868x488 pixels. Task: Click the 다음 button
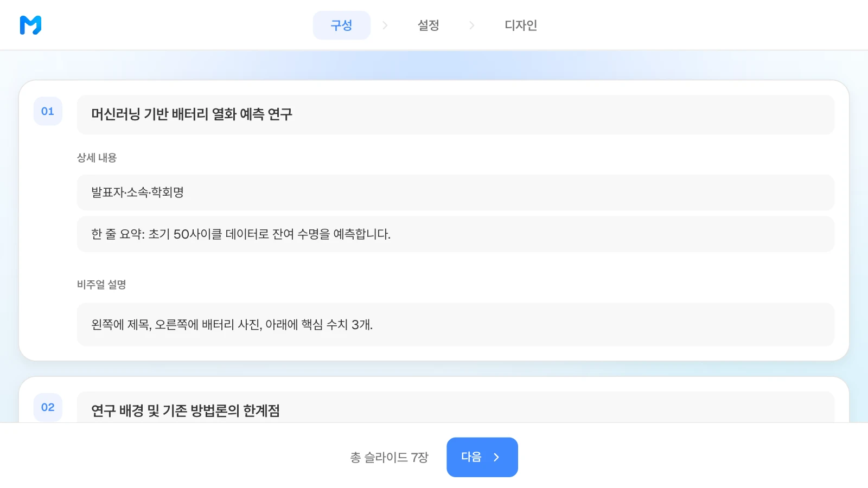coord(482,457)
